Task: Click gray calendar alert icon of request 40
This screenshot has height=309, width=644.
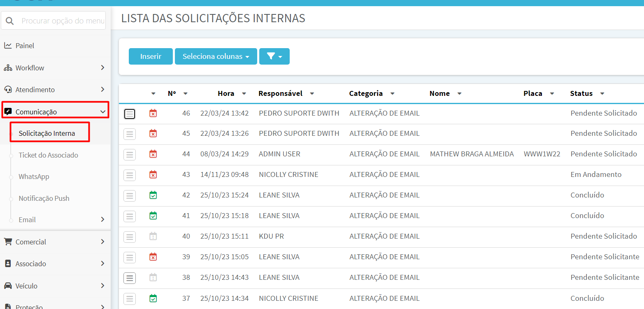Action: tap(153, 236)
